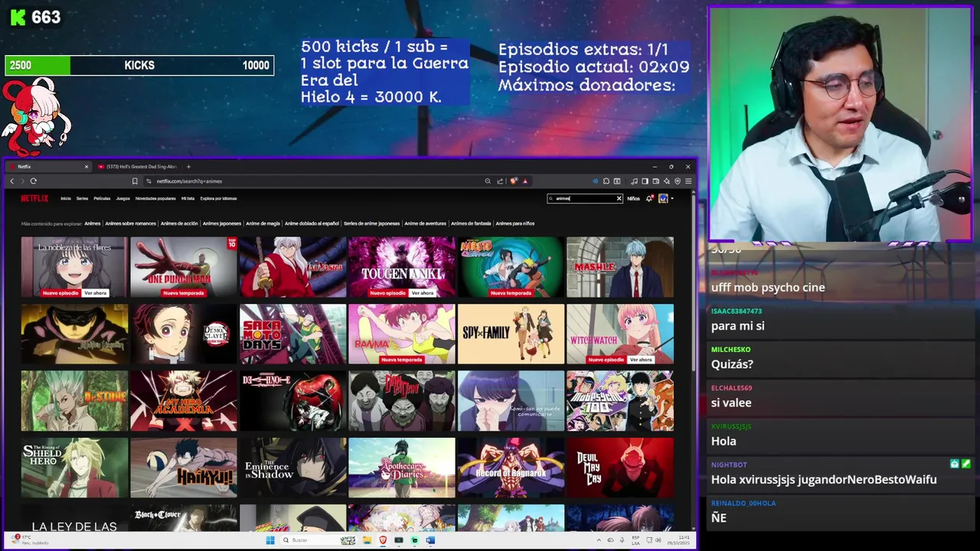Open Brave Shields lion icon

514,181
